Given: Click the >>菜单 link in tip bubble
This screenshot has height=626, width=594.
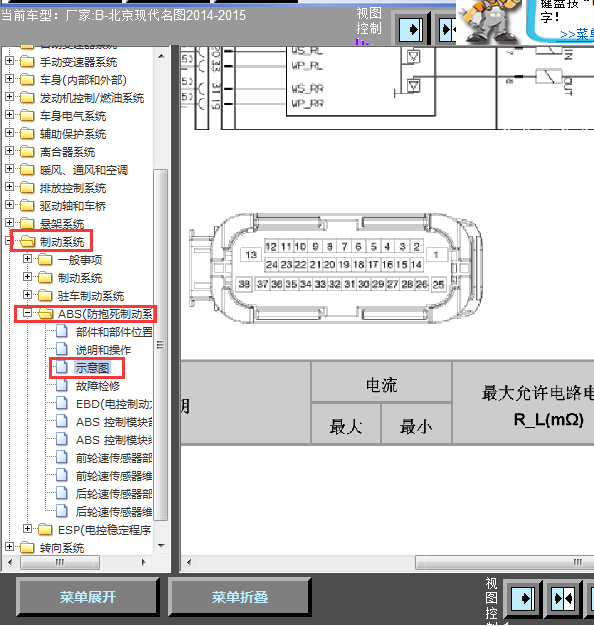Looking at the screenshot, I should [x=576, y=34].
